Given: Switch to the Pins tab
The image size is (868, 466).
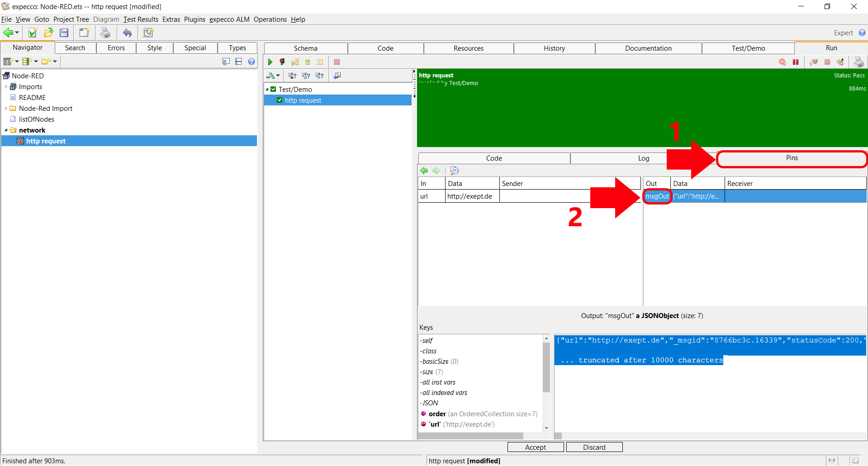Looking at the screenshot, I should 792,158.
